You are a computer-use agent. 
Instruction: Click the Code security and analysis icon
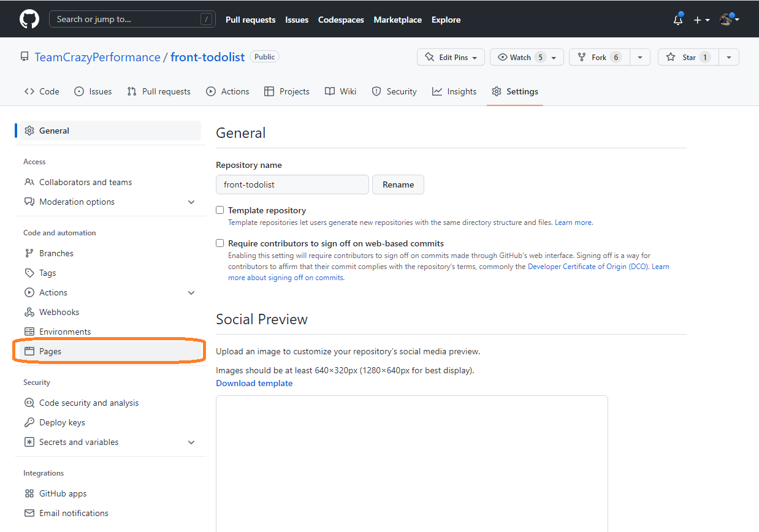[x=29, y=403]
